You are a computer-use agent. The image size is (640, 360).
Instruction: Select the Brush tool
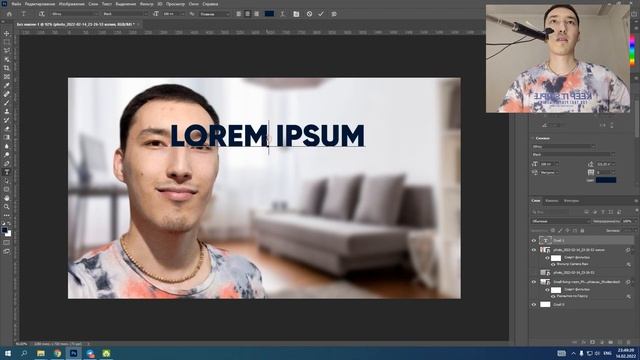(x=7, y=102)
